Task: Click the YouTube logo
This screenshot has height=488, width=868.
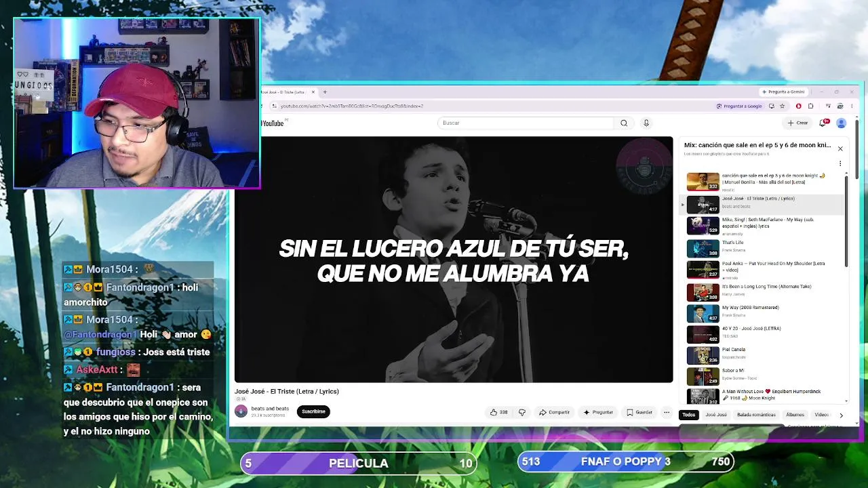Action: (x=273, y=123)
